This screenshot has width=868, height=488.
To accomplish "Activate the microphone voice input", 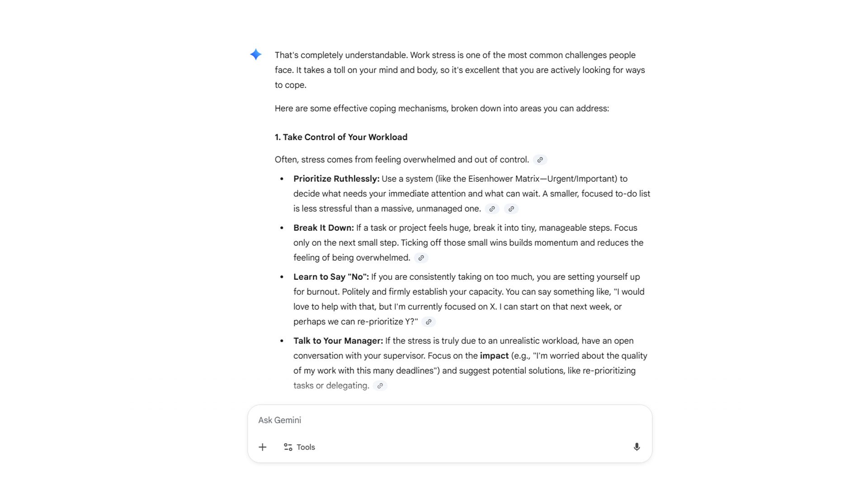I will (637, 447).
